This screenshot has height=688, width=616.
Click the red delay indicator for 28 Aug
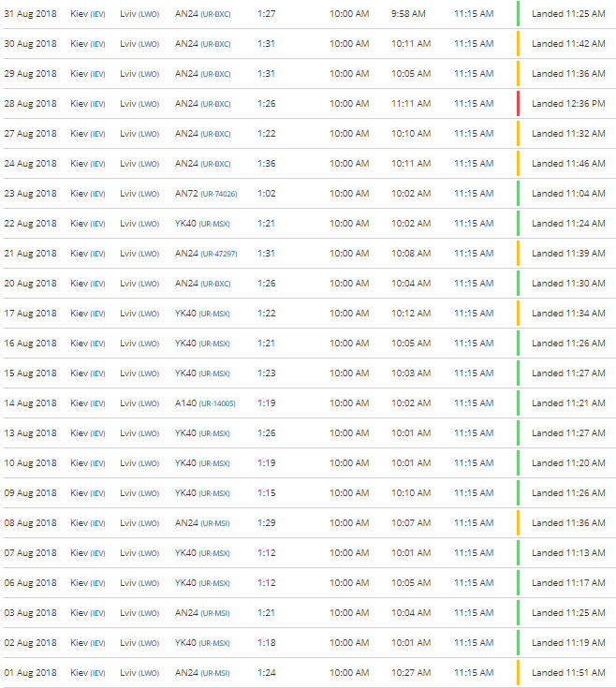pyautogui.click(x=518, y=104)
